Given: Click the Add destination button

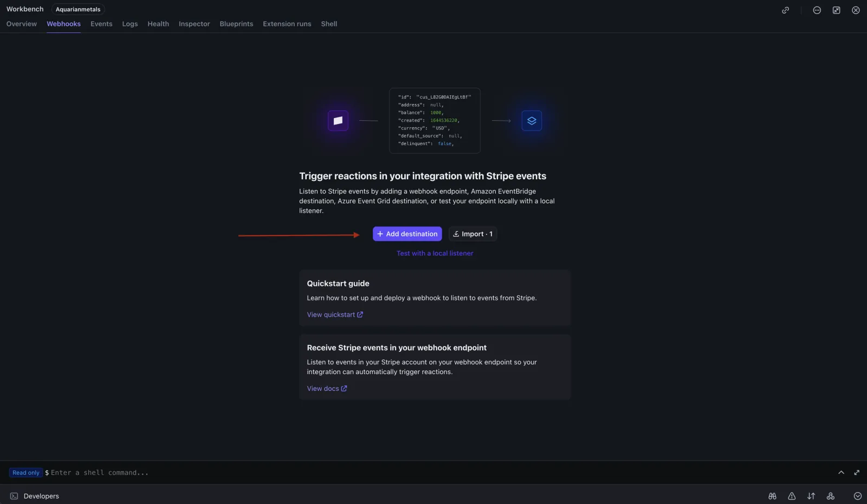Looking at the screenshot, I should click(x=407, y=234).
